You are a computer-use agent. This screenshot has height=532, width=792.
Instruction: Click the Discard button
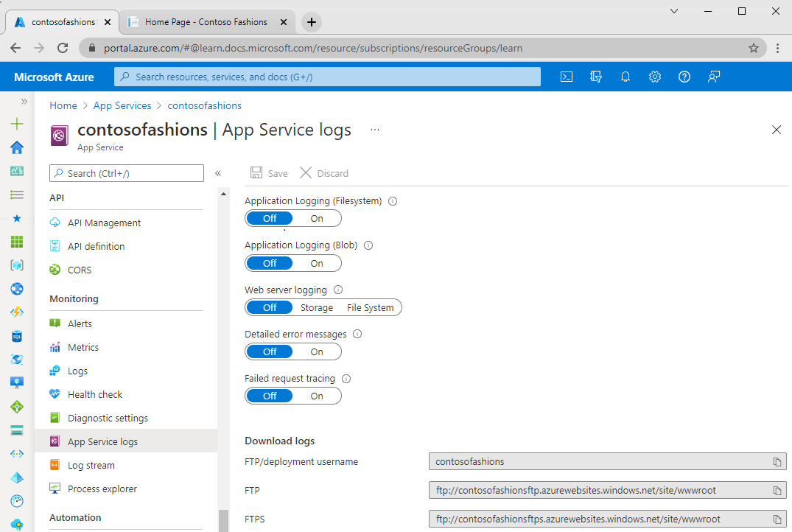[324, 173]
